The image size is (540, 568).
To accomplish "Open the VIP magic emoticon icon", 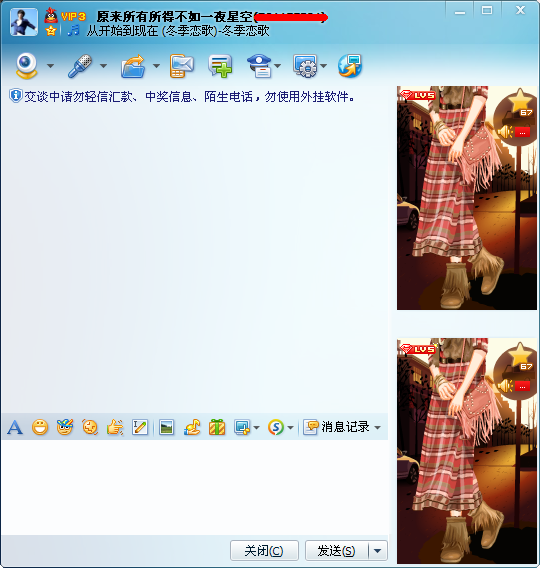I will 65,427.
